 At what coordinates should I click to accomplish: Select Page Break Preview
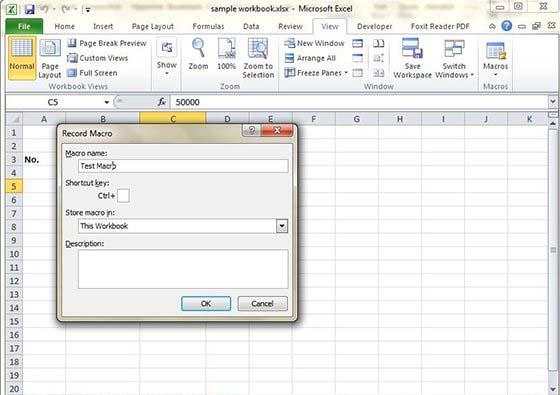[x=107, y=43]
